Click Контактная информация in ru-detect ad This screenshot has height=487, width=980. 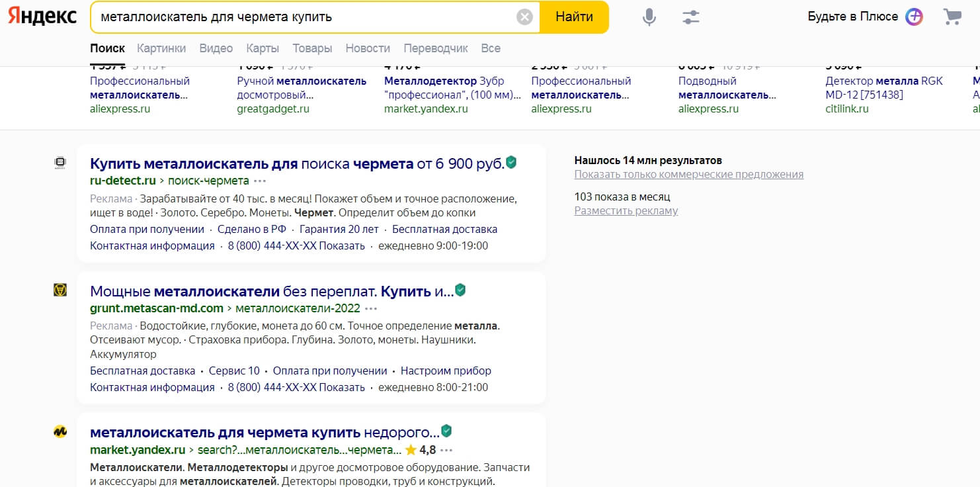pyautogui.click(x=152, y=246)
